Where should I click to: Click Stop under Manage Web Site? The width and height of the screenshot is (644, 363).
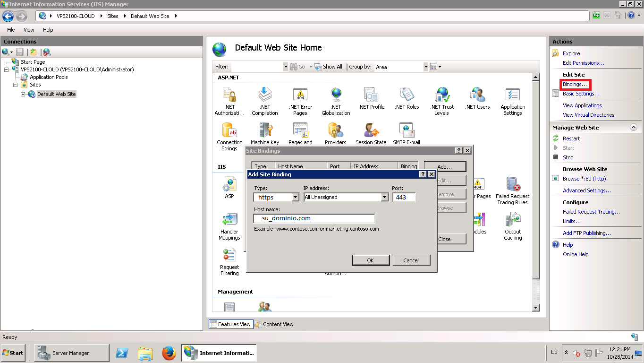[568, 157]
